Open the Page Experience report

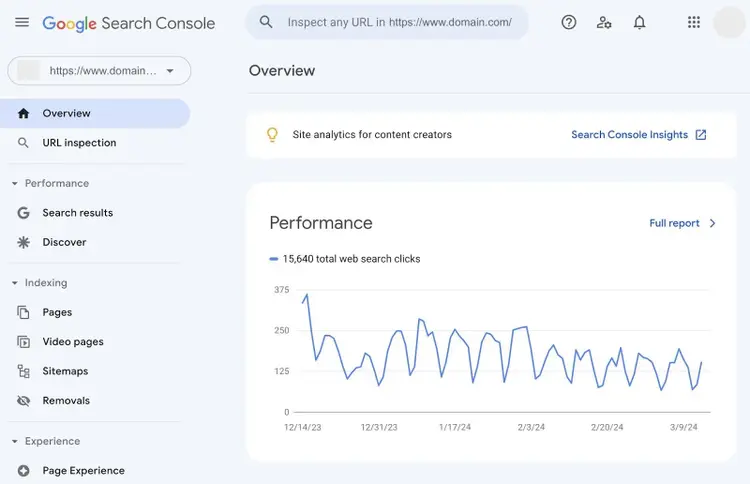(x=95, y=471)
